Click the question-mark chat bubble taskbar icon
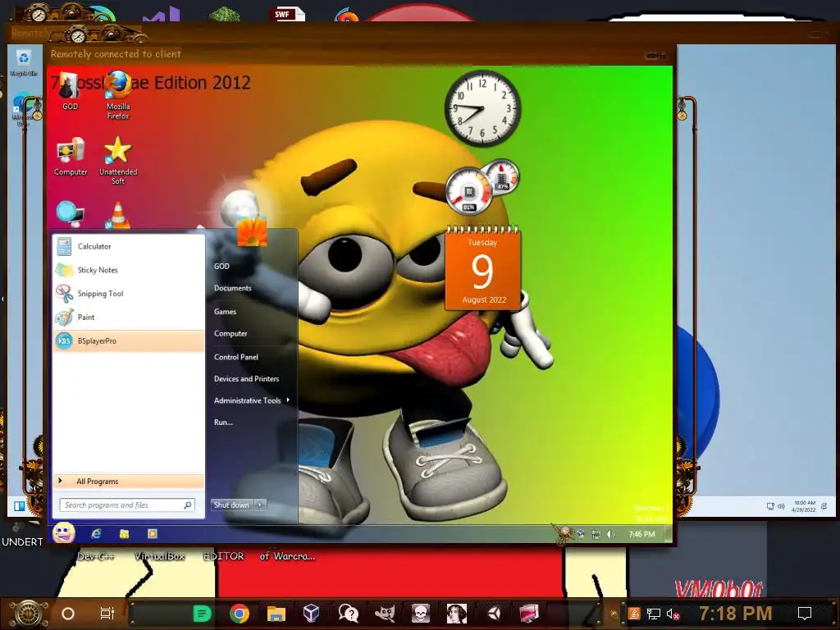Image resolution: width=840 pixels, height=630 pixels. point(348,613)
